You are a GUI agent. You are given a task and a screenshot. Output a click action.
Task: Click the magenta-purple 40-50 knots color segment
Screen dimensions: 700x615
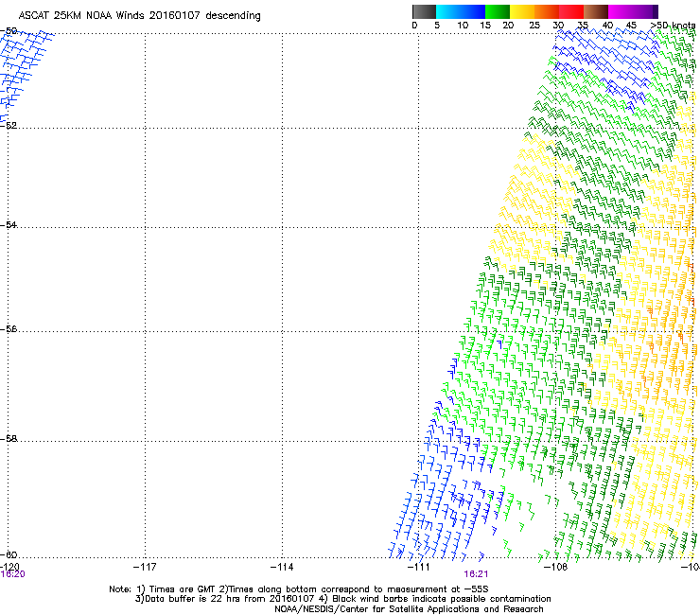(633, 11)
